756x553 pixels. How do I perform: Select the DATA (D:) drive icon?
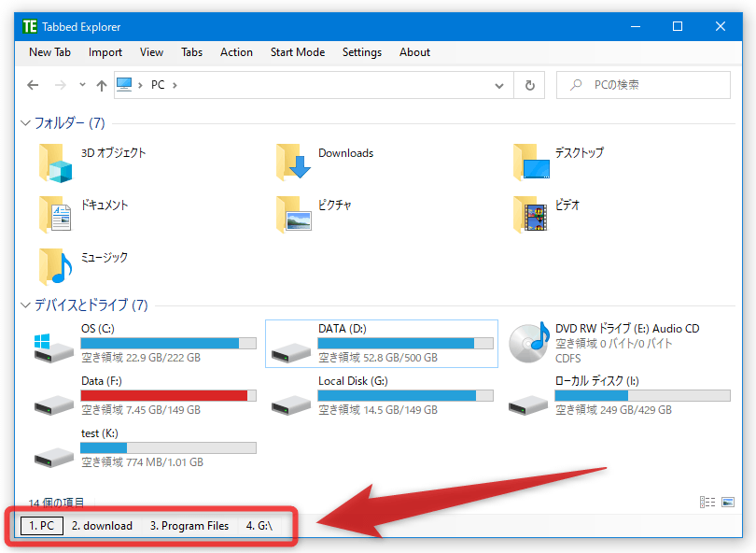pos(290,353)
